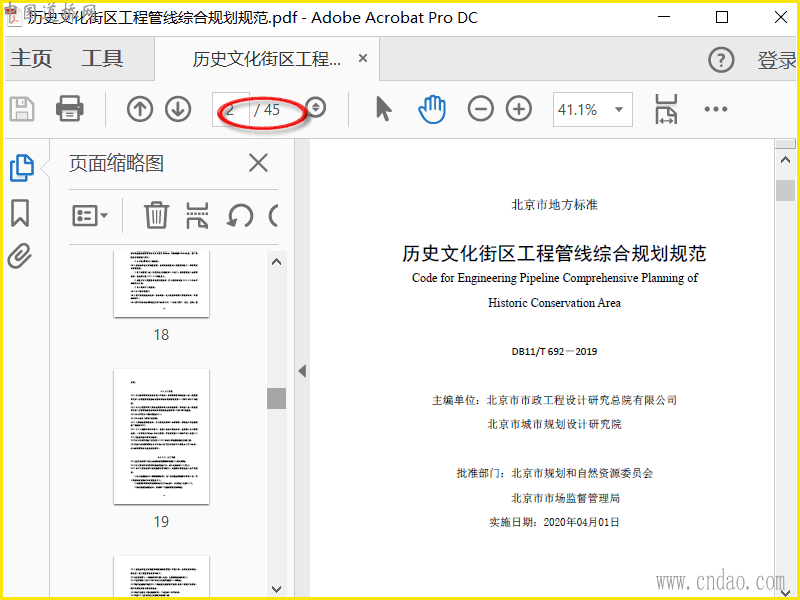Select page 19 thumbnail

(x=161, y=437)
